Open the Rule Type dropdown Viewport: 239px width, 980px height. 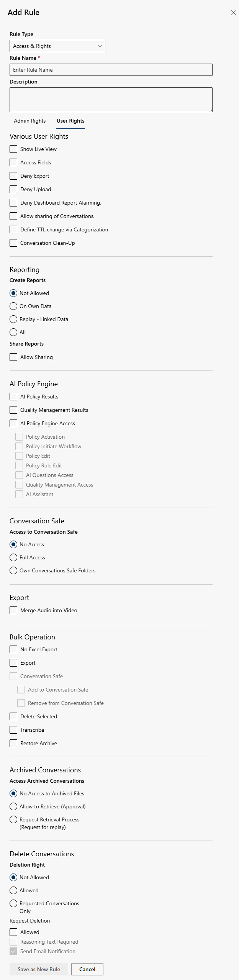pyautogui.click(x=57, y=46)
